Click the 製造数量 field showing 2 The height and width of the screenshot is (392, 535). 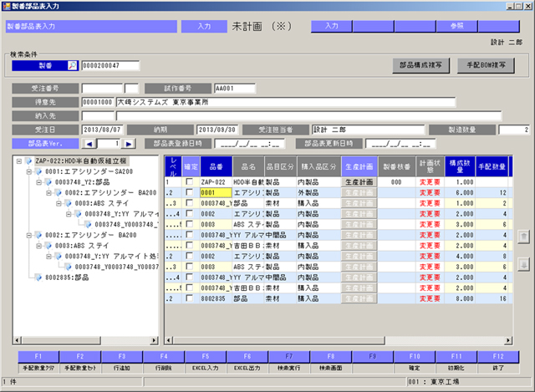(x=514, y=130)
